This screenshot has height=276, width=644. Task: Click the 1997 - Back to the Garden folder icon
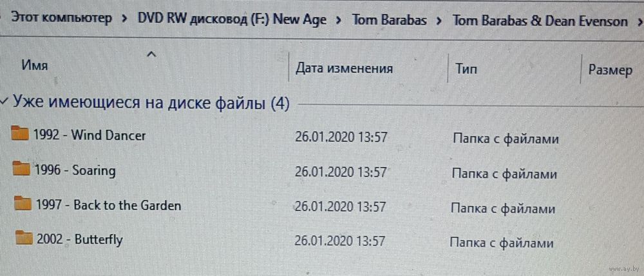[22, 203]
